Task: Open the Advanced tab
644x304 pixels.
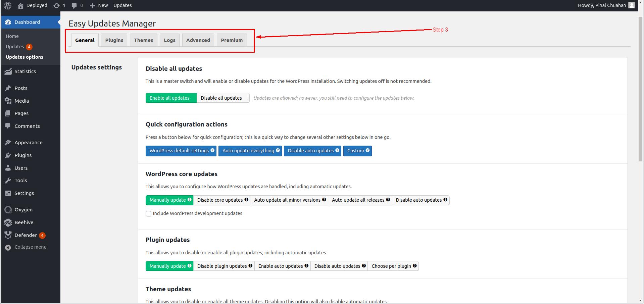Action: [x=198, y=40]
